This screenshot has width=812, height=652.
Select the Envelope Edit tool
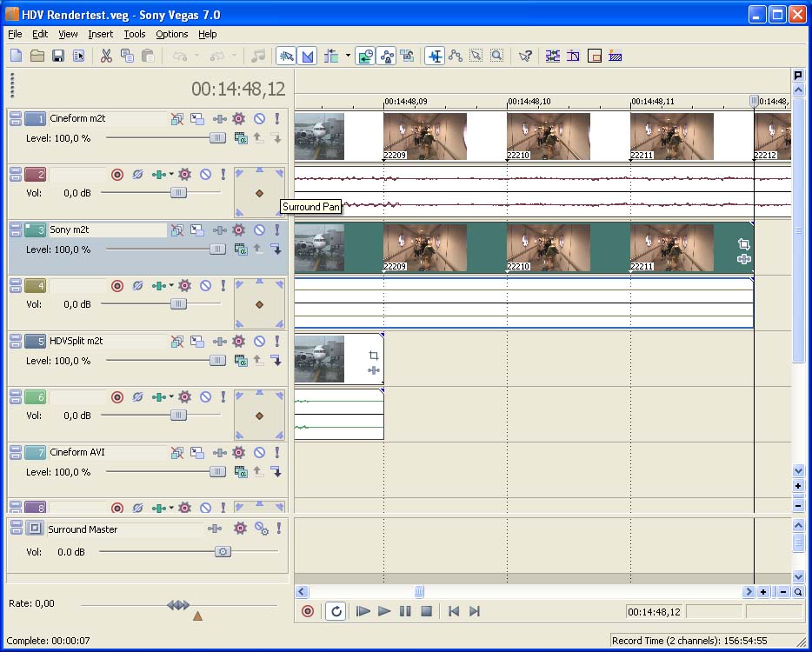coord(456,56)
